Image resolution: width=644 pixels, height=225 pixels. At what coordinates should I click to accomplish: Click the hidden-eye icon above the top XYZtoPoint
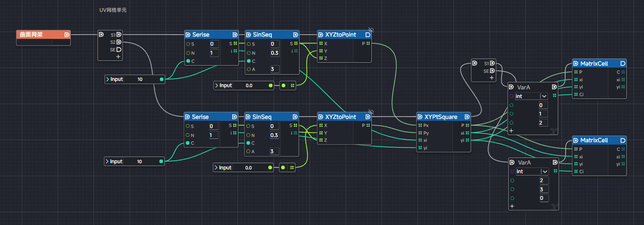[371, 29]
